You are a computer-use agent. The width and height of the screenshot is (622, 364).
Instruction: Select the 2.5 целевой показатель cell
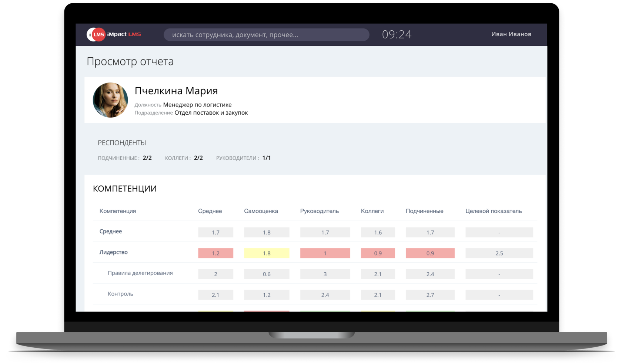pos(499,253)
